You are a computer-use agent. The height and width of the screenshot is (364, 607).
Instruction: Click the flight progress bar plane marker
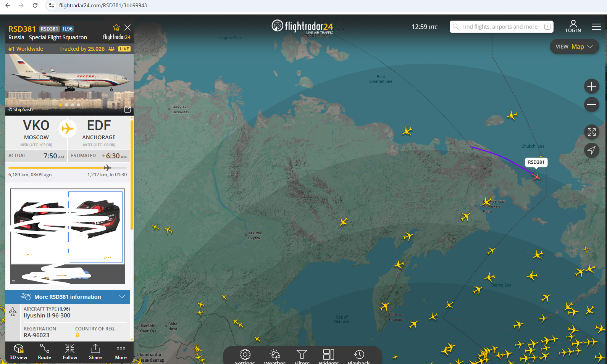click(108, 168)
